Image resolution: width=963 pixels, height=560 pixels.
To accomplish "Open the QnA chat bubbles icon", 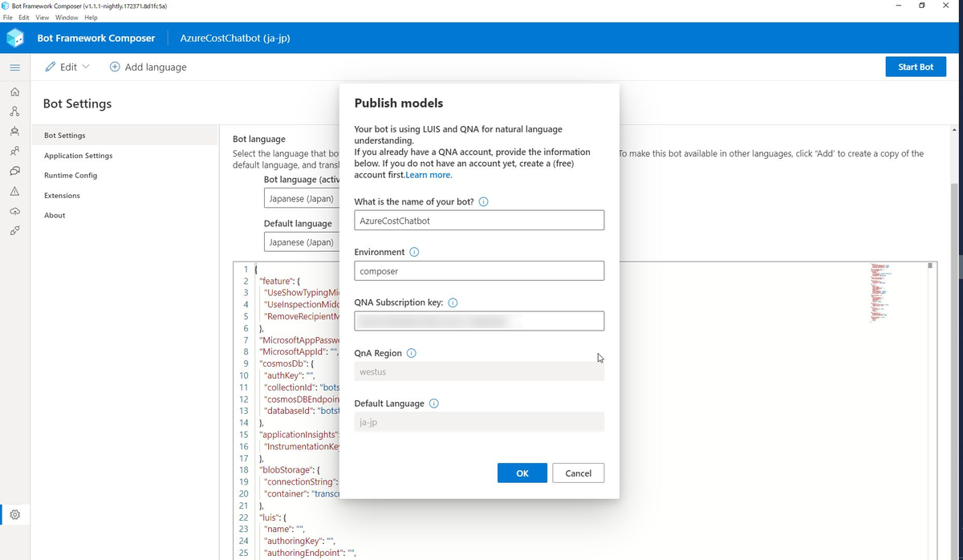I will pyautogui.click(x=14, y=171).
